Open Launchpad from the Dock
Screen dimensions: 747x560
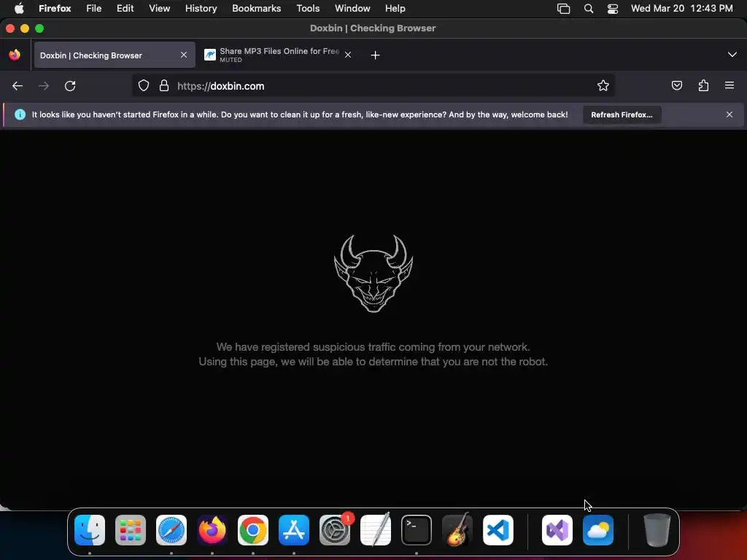[131, 530]
